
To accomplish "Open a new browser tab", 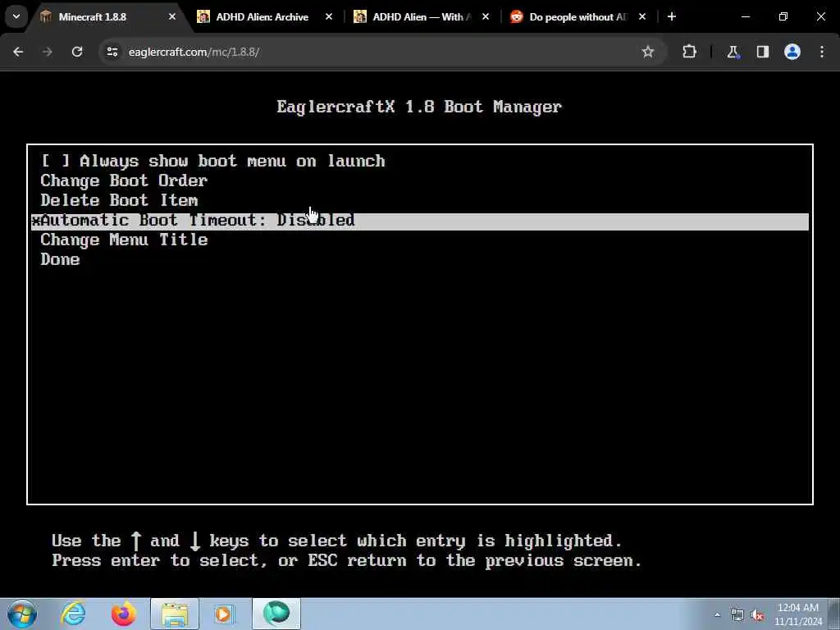I will click(x=672, y=16).
